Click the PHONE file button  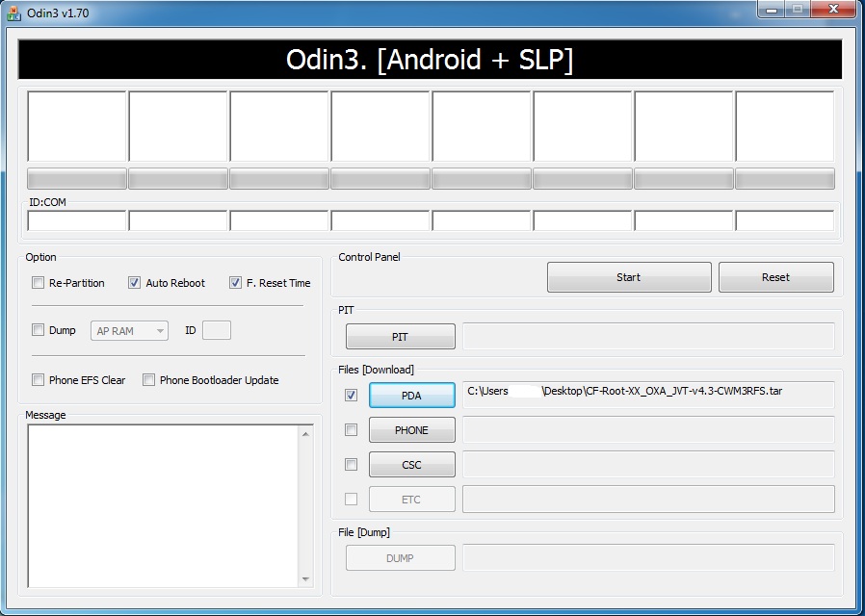tap(411, 430)
